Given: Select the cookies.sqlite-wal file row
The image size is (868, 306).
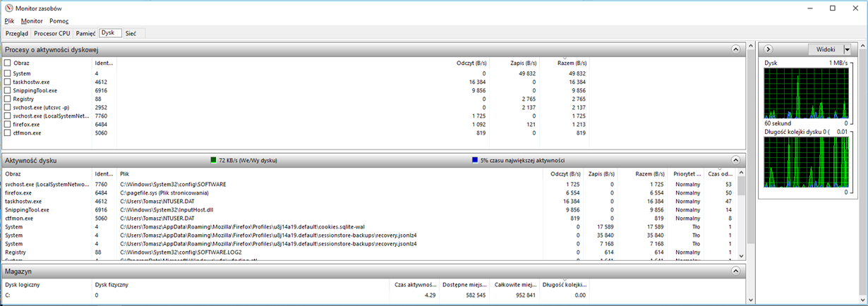Looking at the screenshot, I should (x=369, y=226).
